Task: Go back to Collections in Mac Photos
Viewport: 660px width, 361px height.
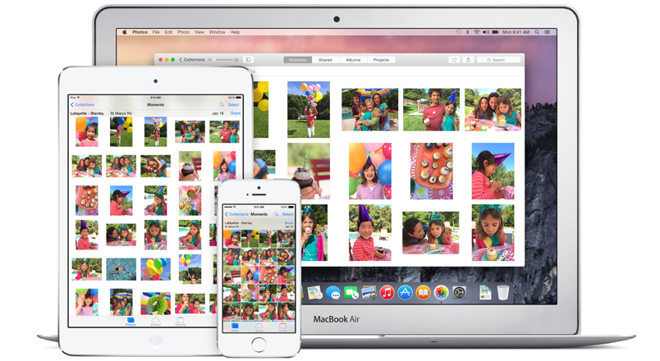Action: [x=192, y=60]
